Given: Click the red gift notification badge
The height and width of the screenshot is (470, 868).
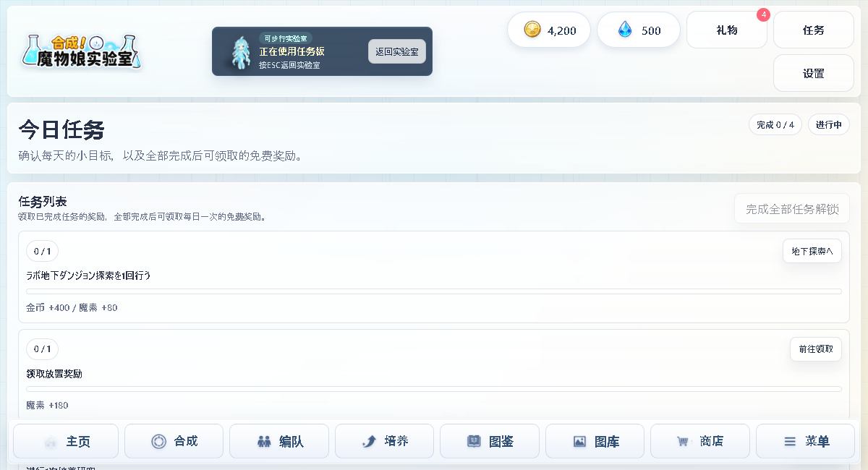Looking at the screenshot, I should 763,14.
